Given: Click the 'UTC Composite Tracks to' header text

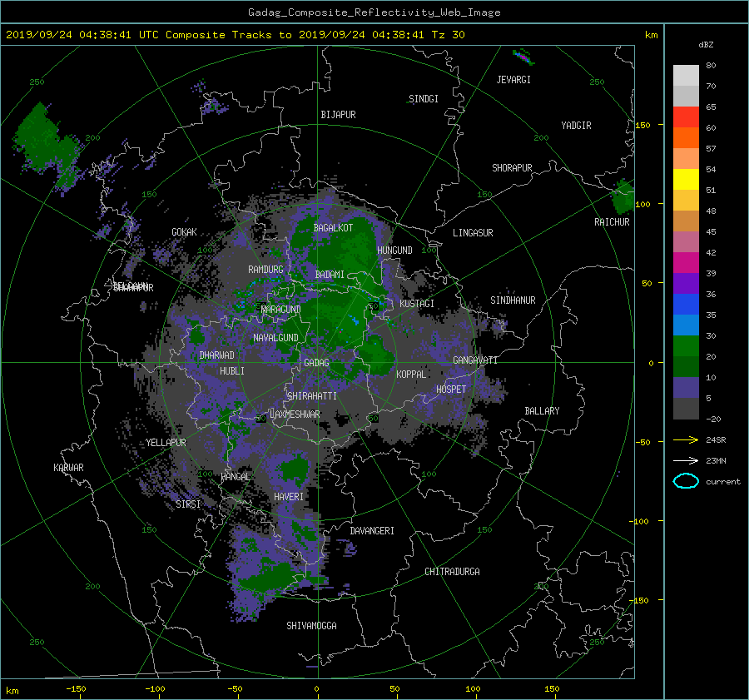Looking at the screenshot, I should [215, 35].
